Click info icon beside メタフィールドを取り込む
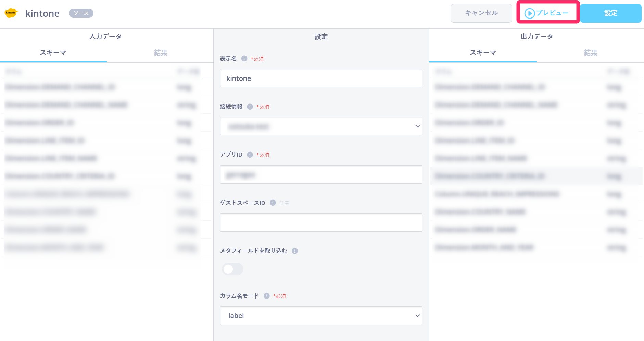The image size is (644, 341). coord(295,251)
